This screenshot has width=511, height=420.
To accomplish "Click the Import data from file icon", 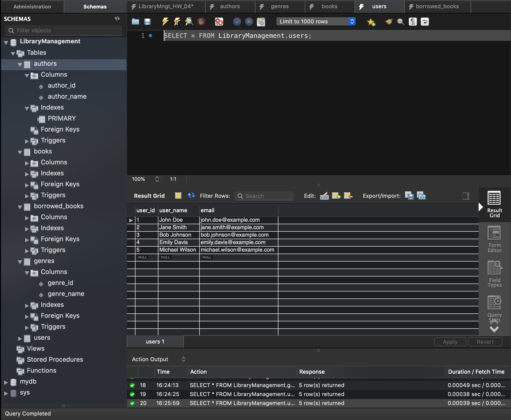I will pos(421,196).
